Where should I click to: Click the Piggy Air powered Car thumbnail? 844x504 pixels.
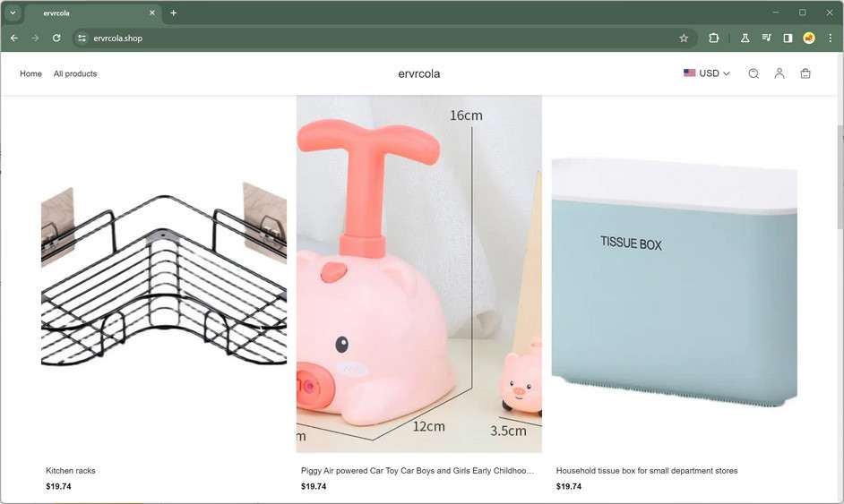[x=418, y=274]
